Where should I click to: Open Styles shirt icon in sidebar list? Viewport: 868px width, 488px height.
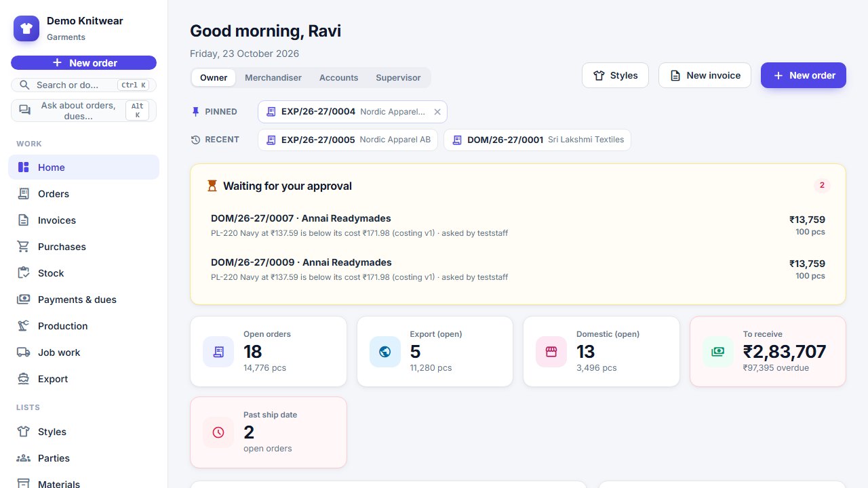tap(24, 432)
